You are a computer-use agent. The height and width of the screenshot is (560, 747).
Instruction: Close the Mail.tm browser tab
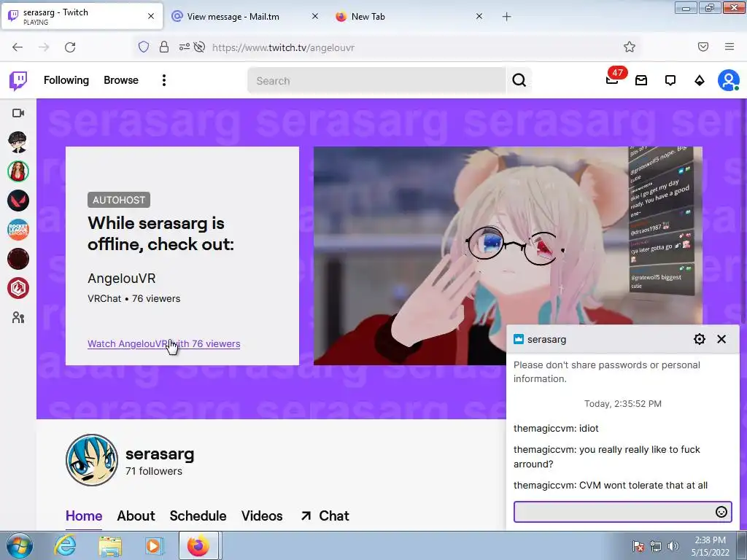315,16
